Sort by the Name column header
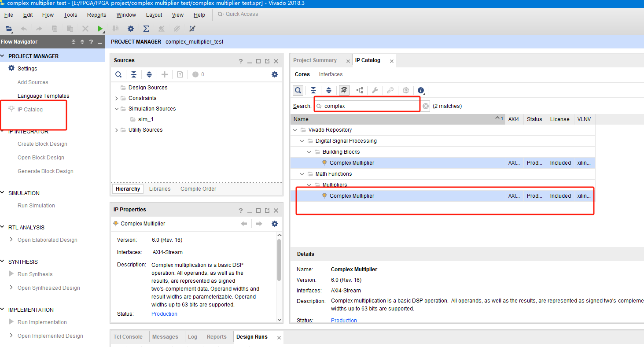Screen dimensions: 644x347 (398, 119)
